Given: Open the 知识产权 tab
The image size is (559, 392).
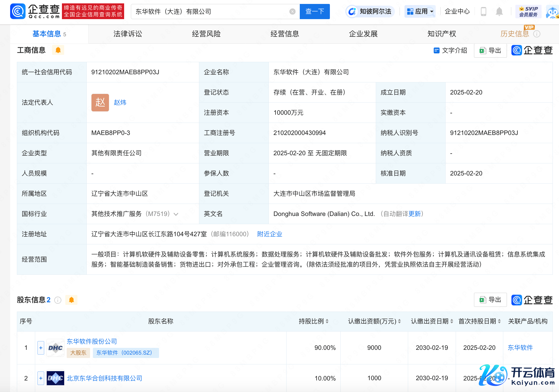Looking at the screenshot, I should 441,34.
